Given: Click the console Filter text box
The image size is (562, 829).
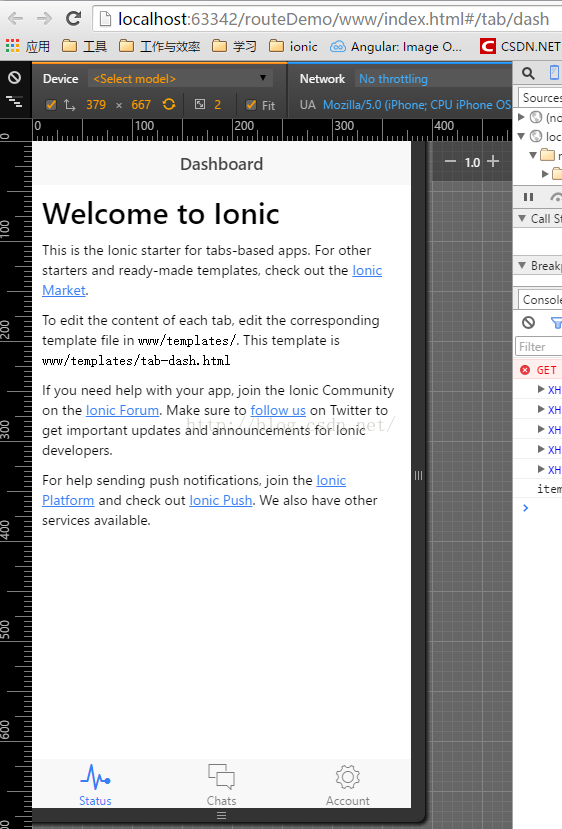Looking at the screenshot, I should (x=539, y=347).
